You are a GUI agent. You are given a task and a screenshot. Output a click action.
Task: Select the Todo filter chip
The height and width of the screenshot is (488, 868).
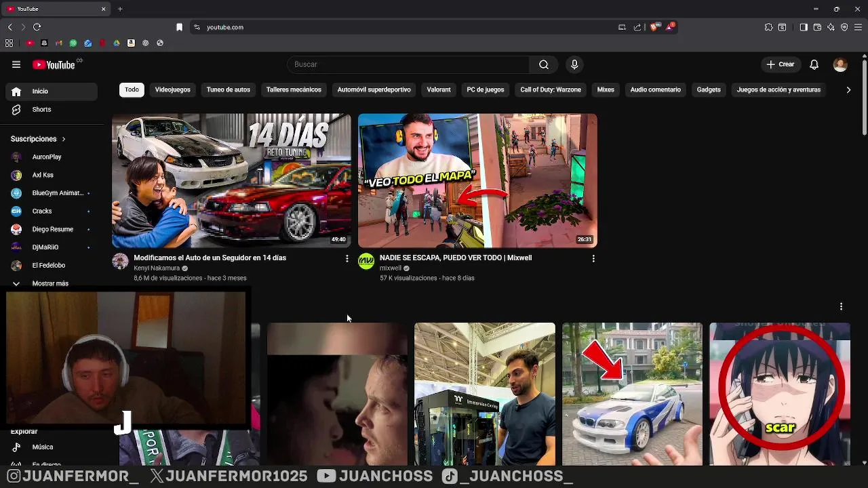pyautogui.click(x=132, y=89)
